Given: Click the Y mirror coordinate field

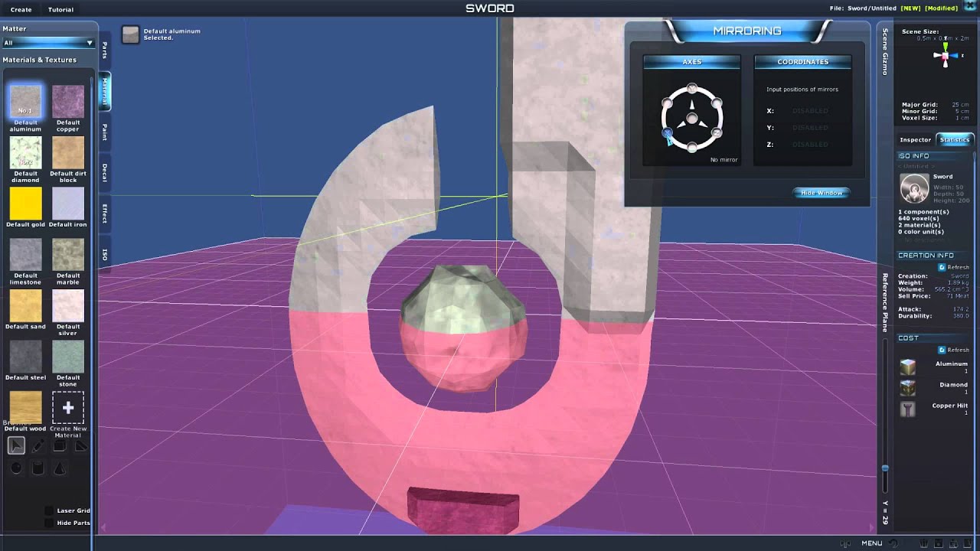Looking at the screenshot, I should click(810, 128).
